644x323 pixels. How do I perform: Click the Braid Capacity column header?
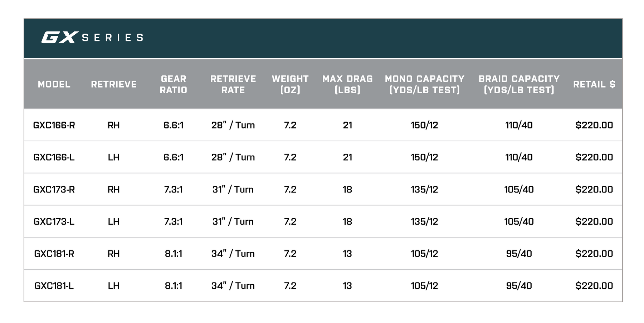519,84
